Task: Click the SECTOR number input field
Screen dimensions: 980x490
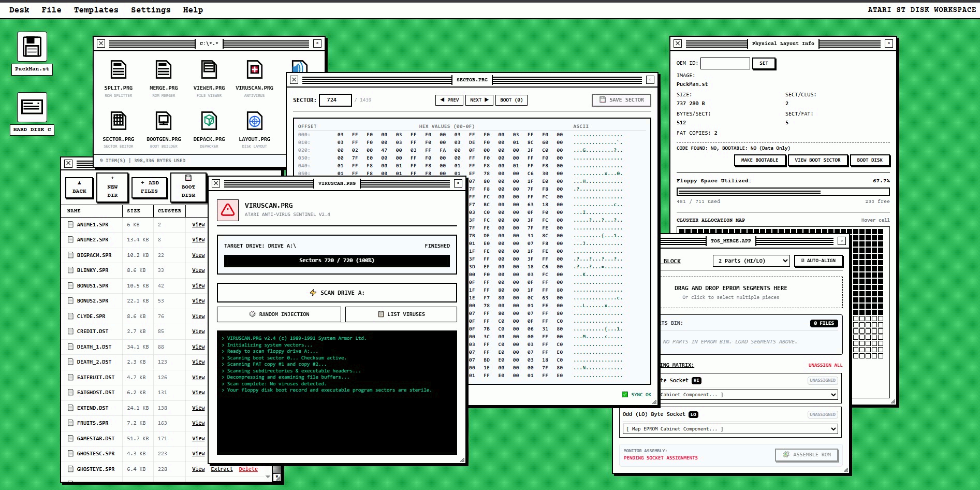Action: [x=335, y=100]
